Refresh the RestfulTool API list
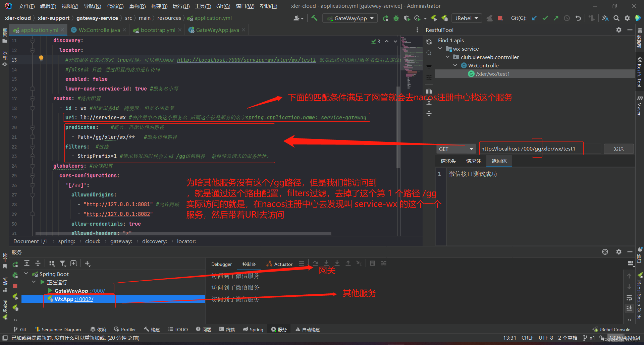Screen dimensions: 644x345 429,42
